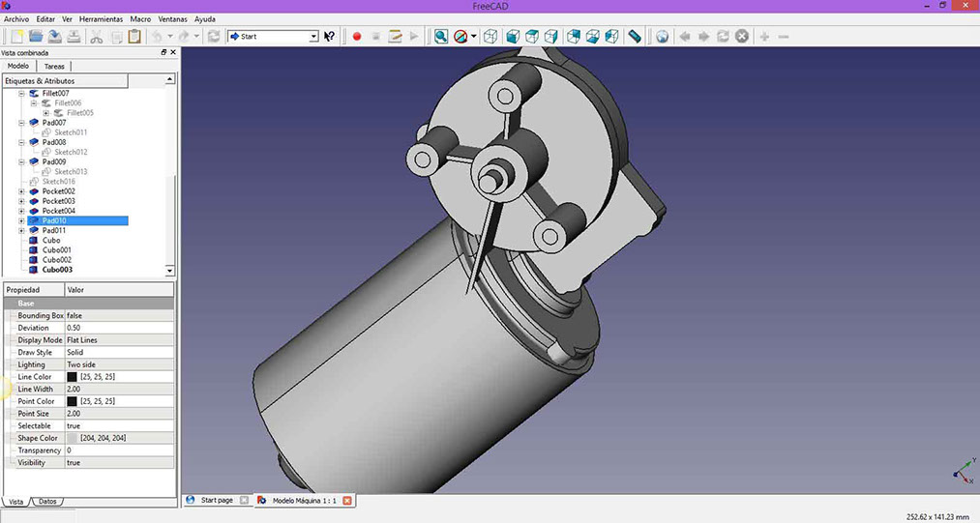
Task: Click the Line Color swatch
Action: pos(72,377)
